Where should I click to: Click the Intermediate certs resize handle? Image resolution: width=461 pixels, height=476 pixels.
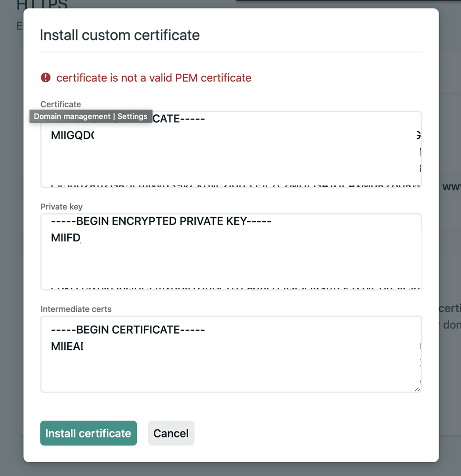[x=418, y=388]
